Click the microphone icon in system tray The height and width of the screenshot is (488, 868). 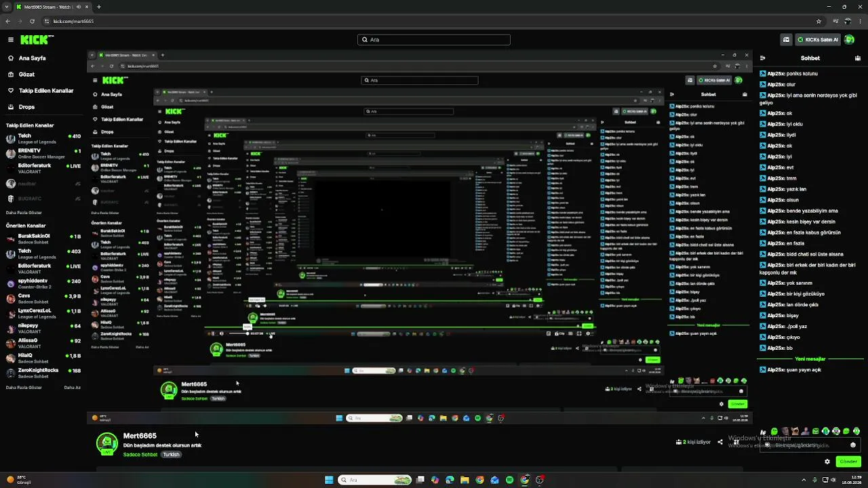pyautogui.click(x=814, y=480)
